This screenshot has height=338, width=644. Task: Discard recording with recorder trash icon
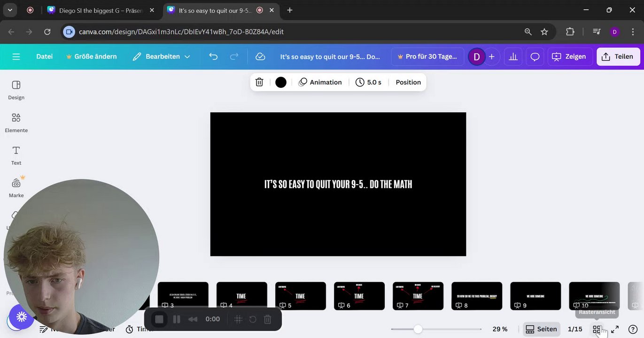point(267,319)
